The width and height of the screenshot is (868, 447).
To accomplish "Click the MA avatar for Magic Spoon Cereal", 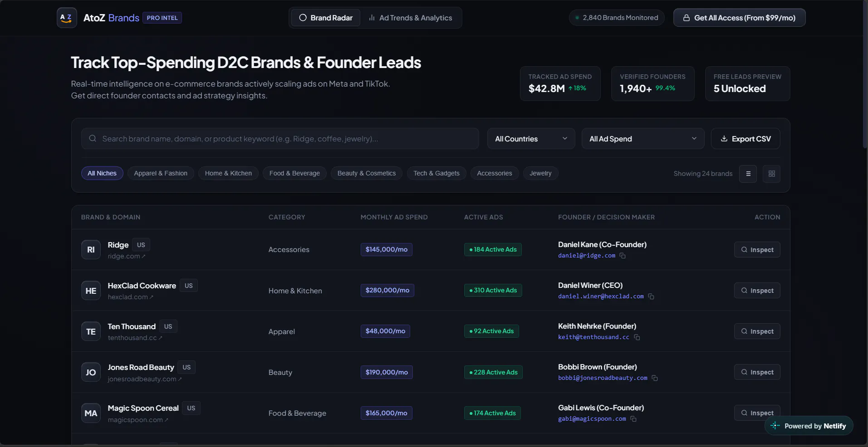I will [x=91, y=413].
